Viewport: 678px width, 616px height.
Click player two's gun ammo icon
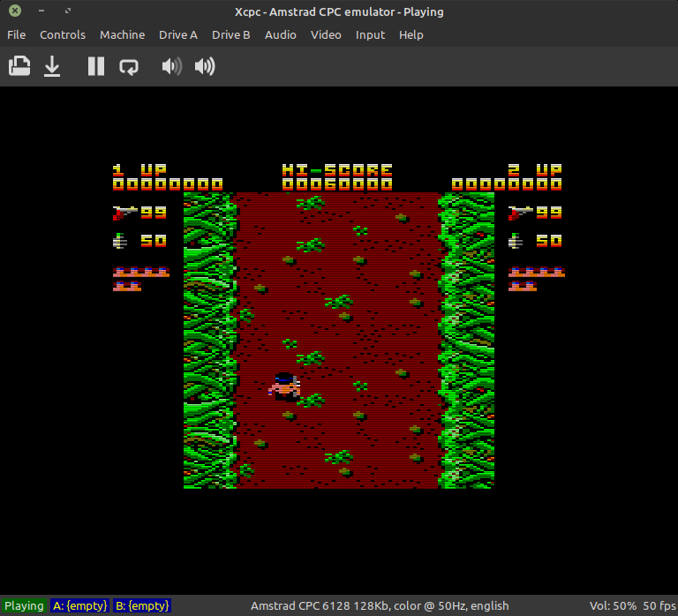[521, 213]
